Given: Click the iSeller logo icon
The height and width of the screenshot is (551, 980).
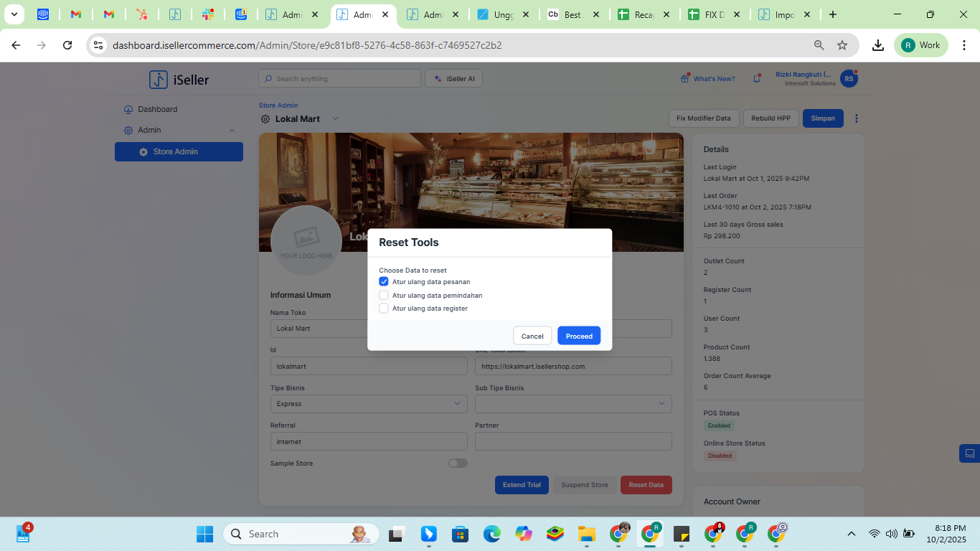Looking at the screenshot, I should [159, 80].
